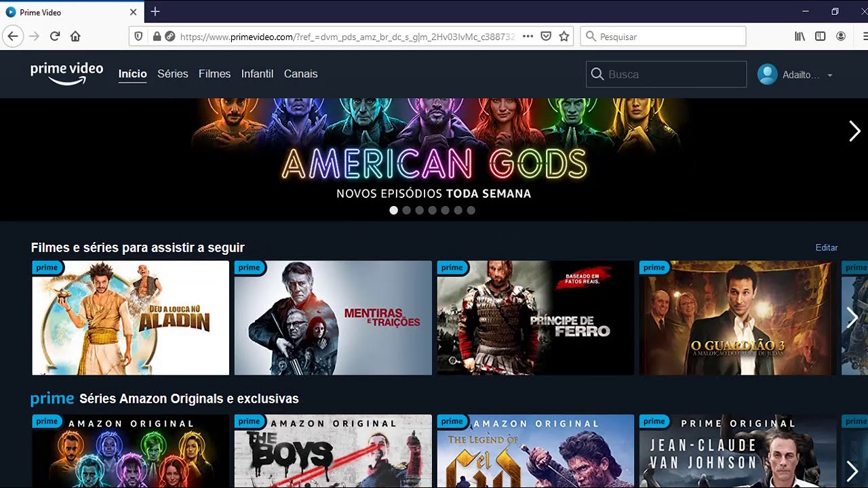The height and width of the screenshot is (488, 868).
Task: Close the Prime Video tab
Action: [133, 12]
